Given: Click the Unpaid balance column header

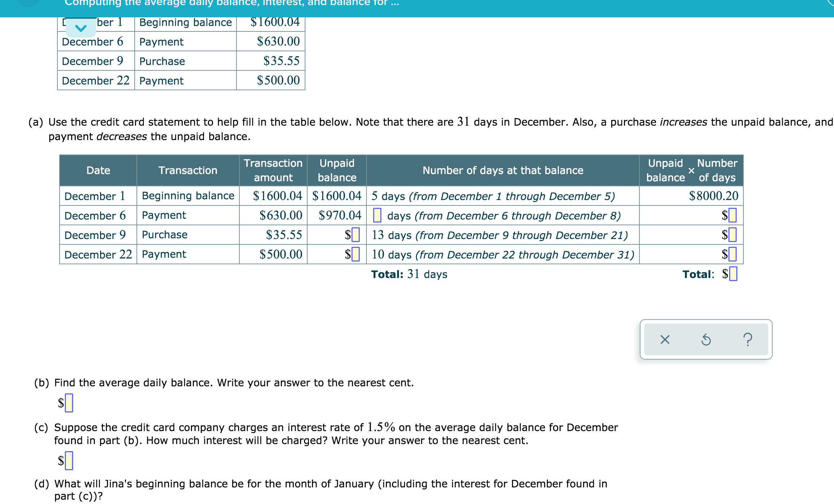Looking at the screenshot, I should (336, 170).
